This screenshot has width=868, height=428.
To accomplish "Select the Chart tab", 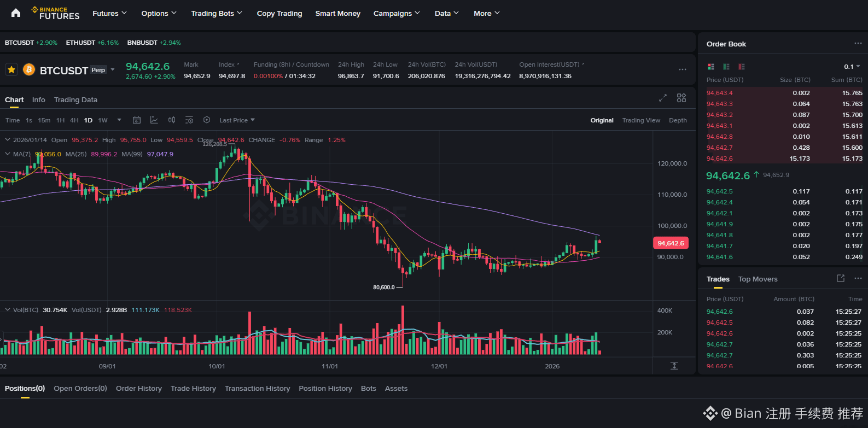I will pyautogui.click(x=14, y=99).
